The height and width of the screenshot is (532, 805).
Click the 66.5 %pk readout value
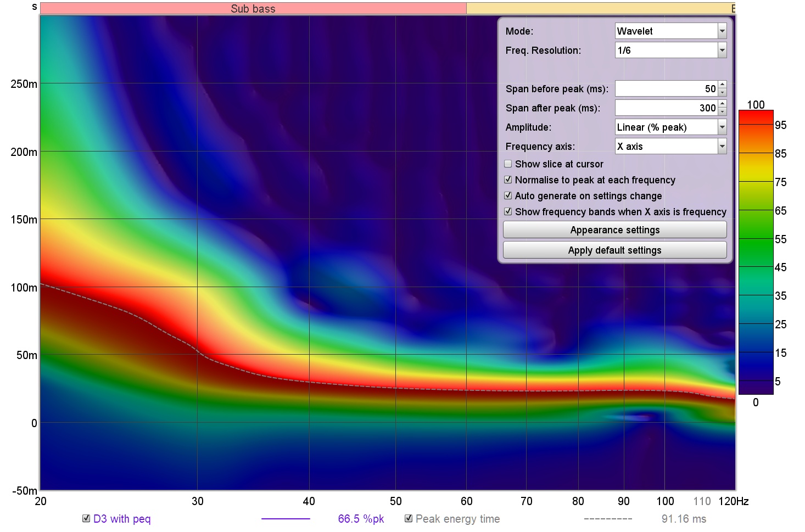361,519
